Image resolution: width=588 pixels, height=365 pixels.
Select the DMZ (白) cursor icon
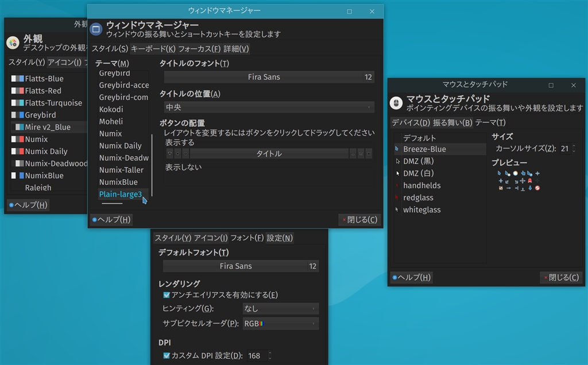click(398, 173)
